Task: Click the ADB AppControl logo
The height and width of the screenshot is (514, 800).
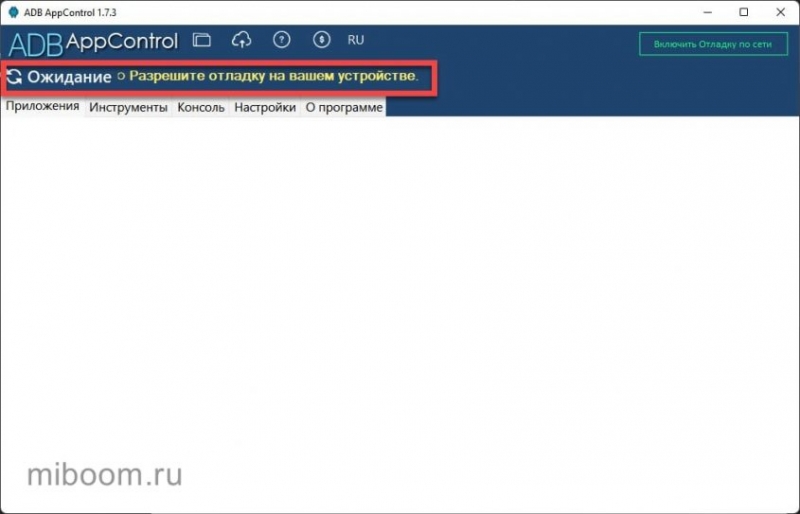Action: 93,43
